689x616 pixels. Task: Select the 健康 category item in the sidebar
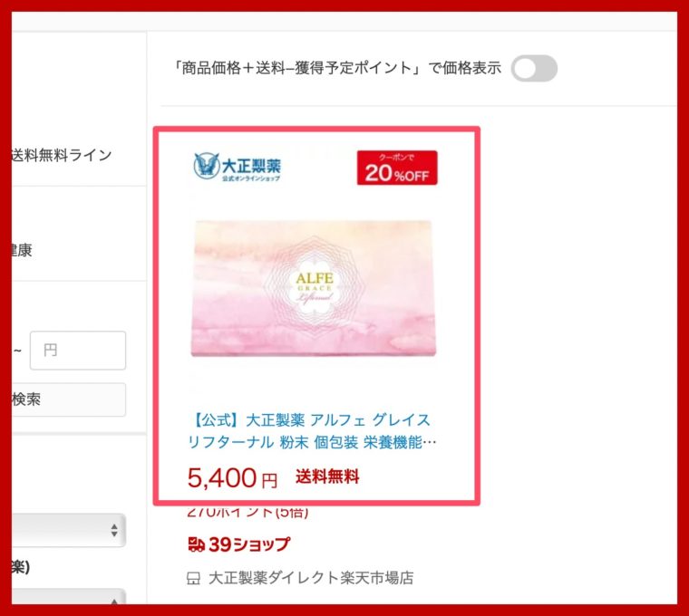(22, 250)
